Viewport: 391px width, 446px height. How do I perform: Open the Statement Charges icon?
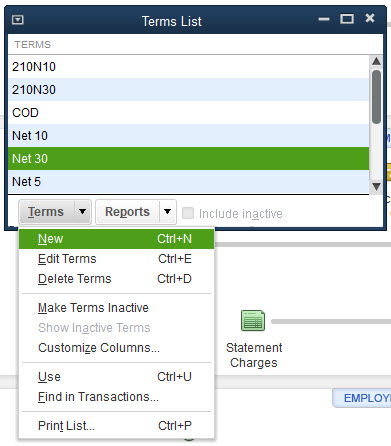(x=253, y=321)
